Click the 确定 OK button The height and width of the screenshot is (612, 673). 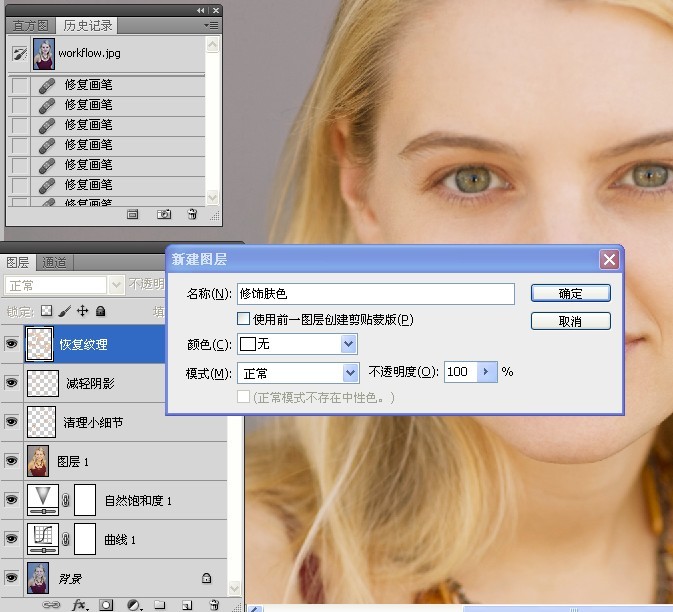click(570, 294)
